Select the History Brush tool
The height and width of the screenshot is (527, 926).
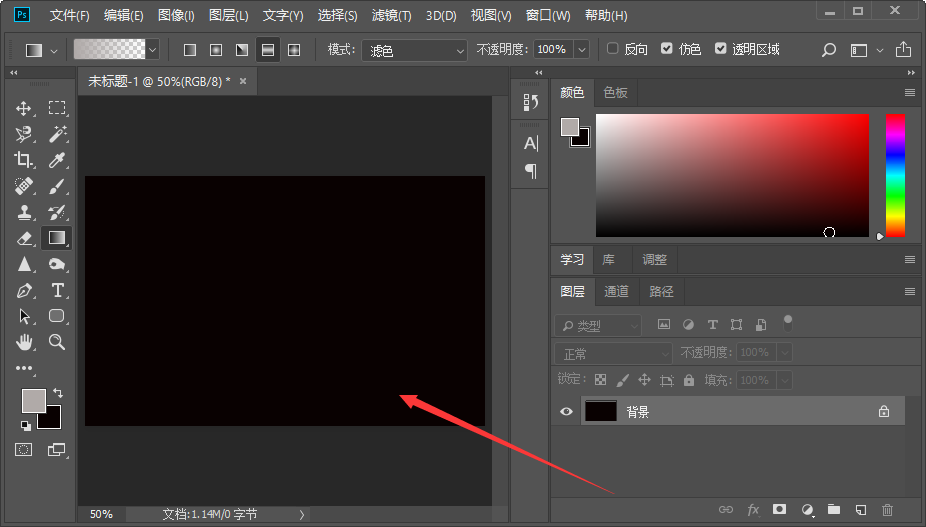click(57, 212)
